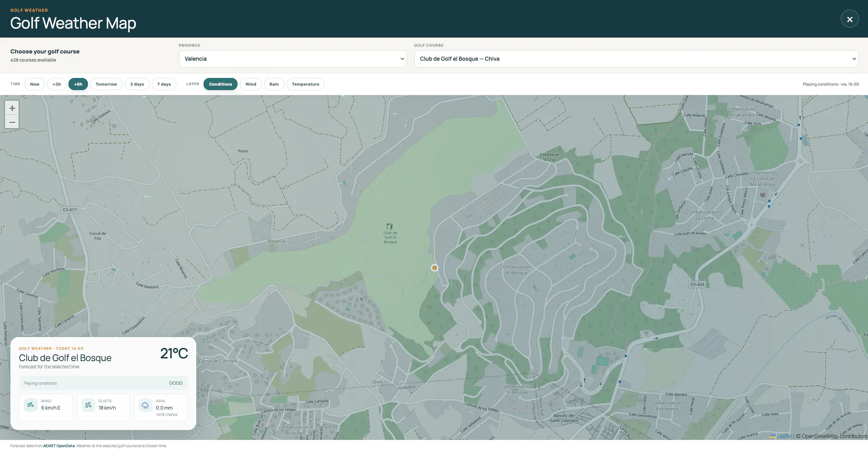
Task: Switch to the Conditions layer
Action: [x=220, y=84]
